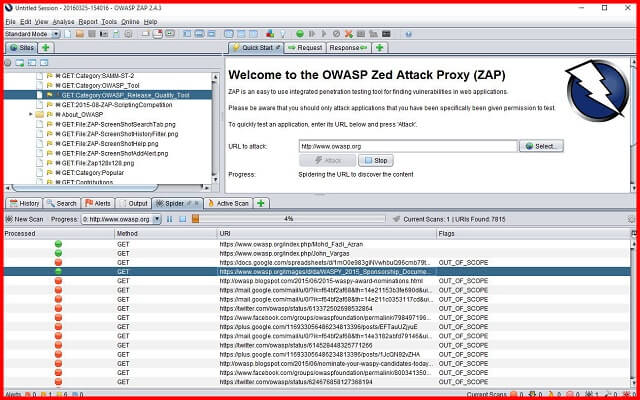Viewport: 640px width, 400px height.
Task: Select the Mohd_Fadli_Azran URI row
Action: coord(318,244)
